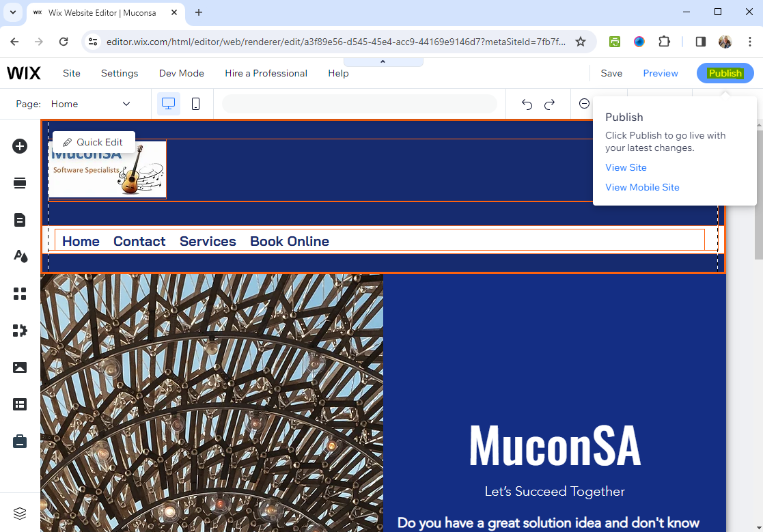The width and height of the screenshot is (763, 532).
Task: Switch to desktop view editor
Action: [x=168, y=104]
